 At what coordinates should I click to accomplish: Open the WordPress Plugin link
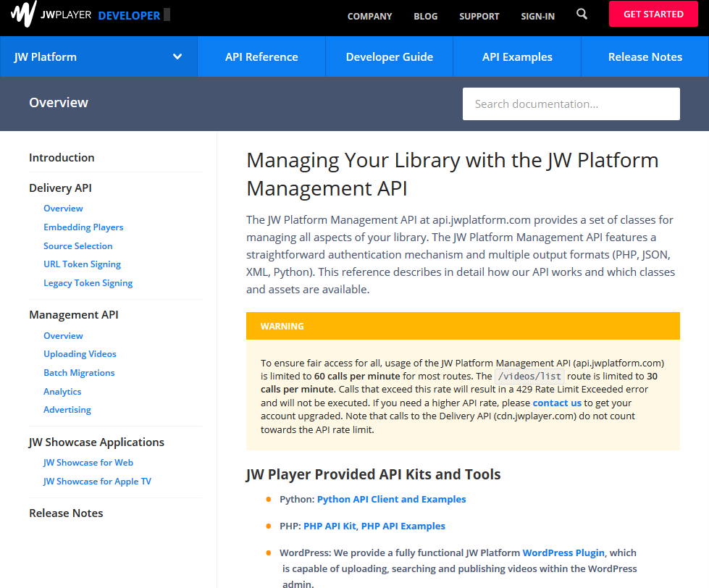click(563, 553)
